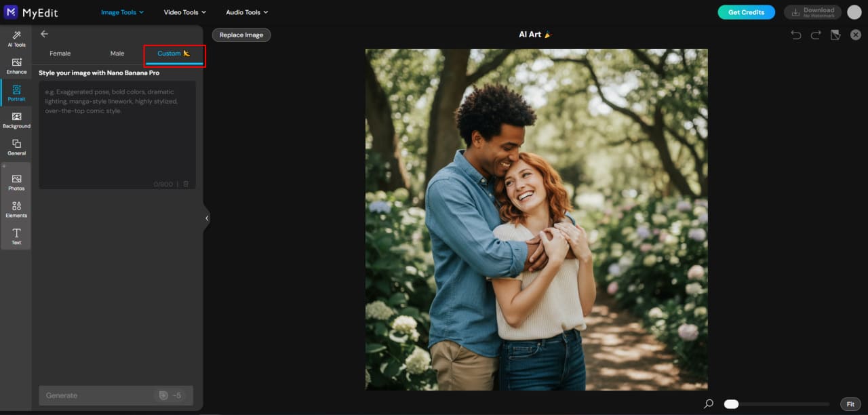
Task: Click the MyEdit logo
Action: (30, 12)
